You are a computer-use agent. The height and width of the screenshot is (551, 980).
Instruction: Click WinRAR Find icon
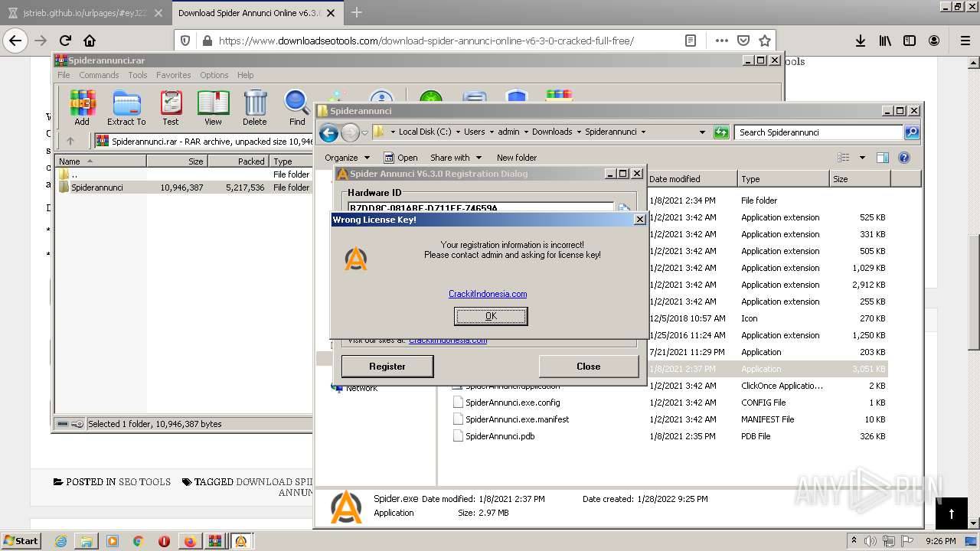[x=297, y=108]
